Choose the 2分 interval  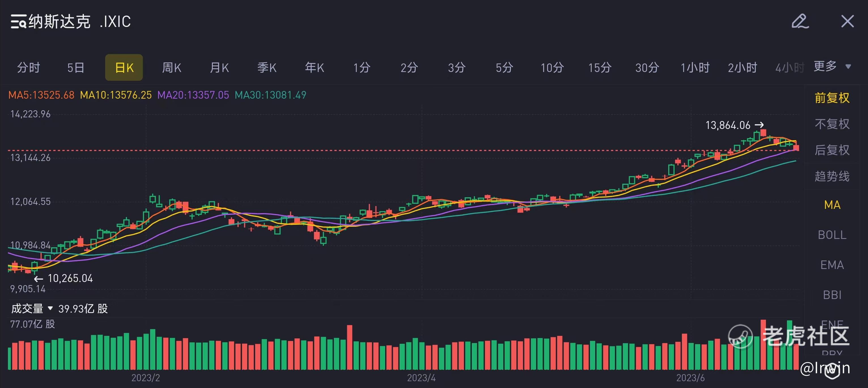pyautogui.click(x=409, y=67)
